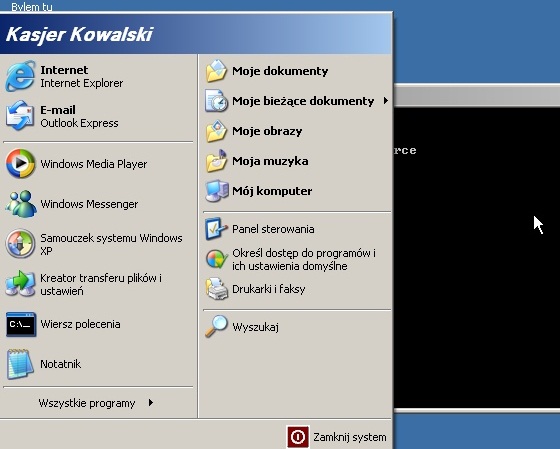
Task: Expand the Wszystkie programy arrow
Action: [151, 403]
